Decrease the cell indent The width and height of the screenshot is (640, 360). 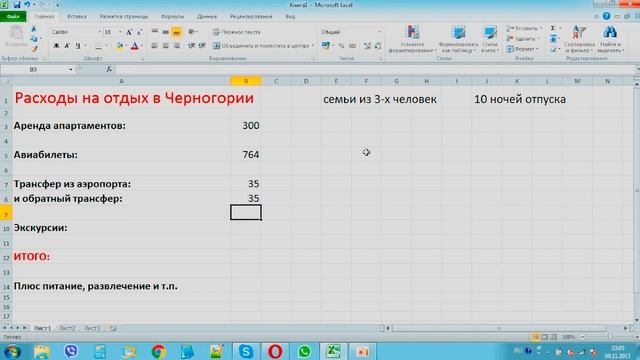(x=191, y=46)
